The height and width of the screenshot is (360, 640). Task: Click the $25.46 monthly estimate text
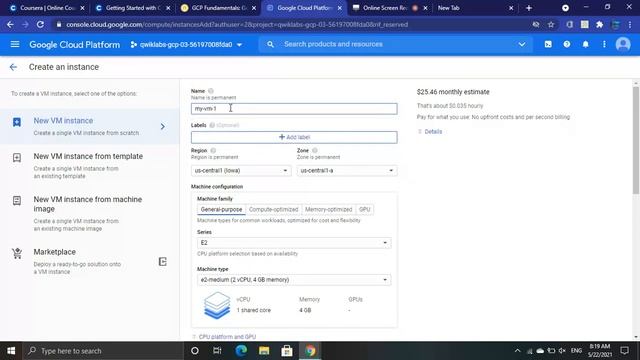[x=453, y=92]
